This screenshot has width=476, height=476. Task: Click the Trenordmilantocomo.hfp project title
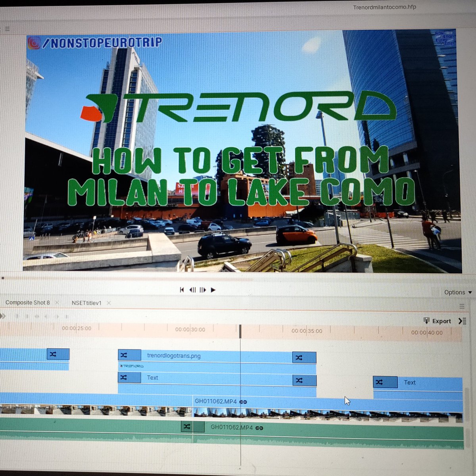(x=384, y=7)
